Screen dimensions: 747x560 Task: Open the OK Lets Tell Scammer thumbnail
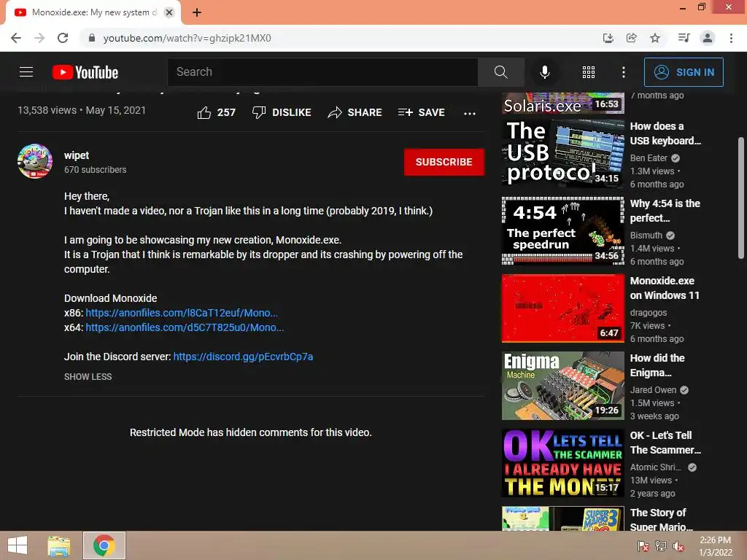[562, 463]
